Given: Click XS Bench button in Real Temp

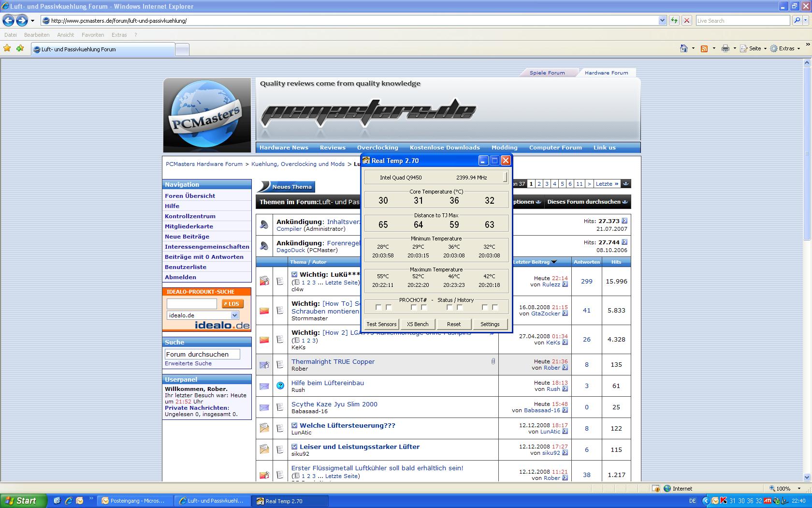Looking at the screenshot, I should point(418,324).
